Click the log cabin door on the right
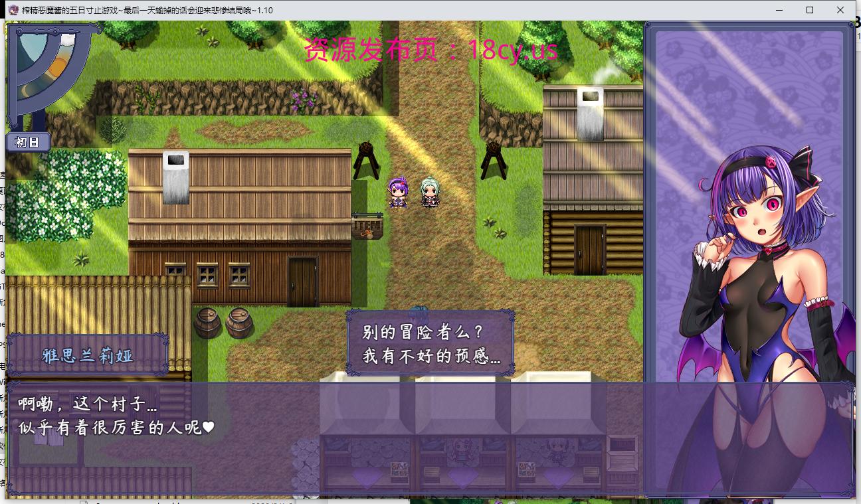The width and height of the screenshot is (861, 504). point(589,249)
